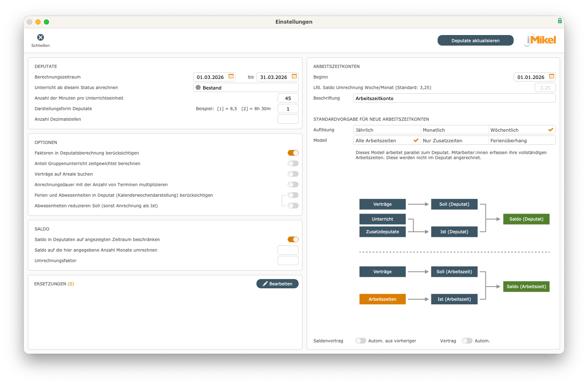The height and width of the screenshot is (385, 588).
Task: Click the Beschriftung Arbeitszeitkonto text field
Action: 454,98
